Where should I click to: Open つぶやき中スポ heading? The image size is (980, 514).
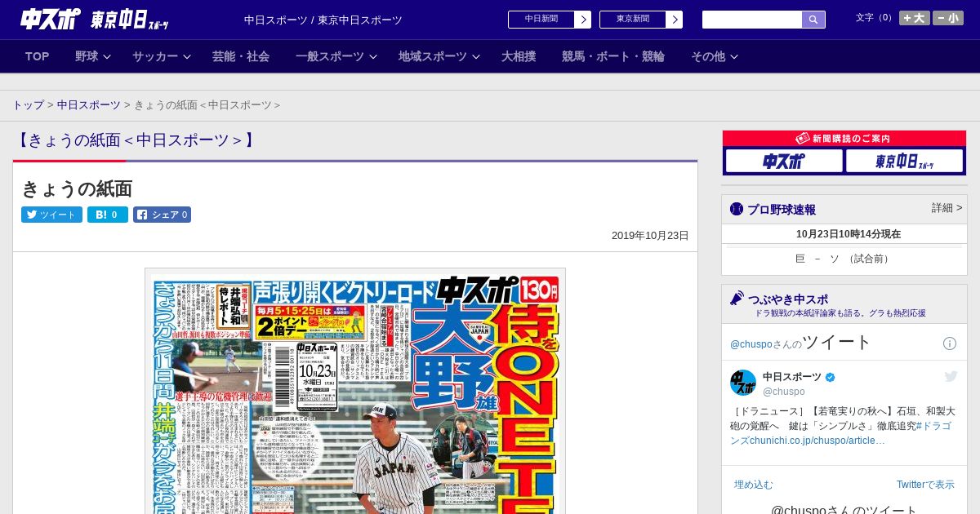788,299
